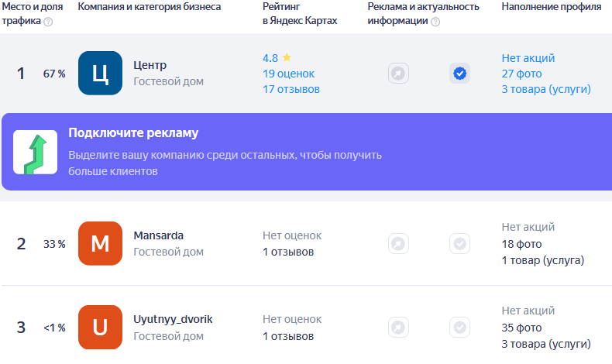This screenshot has width=612, height=364.
Task: Click 'Гостевой дом' under Uyutnyy_dvorik
Action: 169,336
